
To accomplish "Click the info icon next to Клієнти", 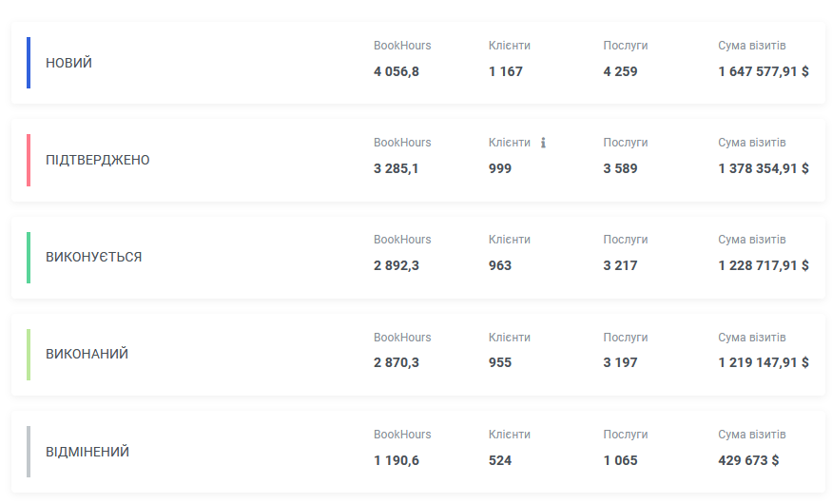I will [x=543, y=143].
